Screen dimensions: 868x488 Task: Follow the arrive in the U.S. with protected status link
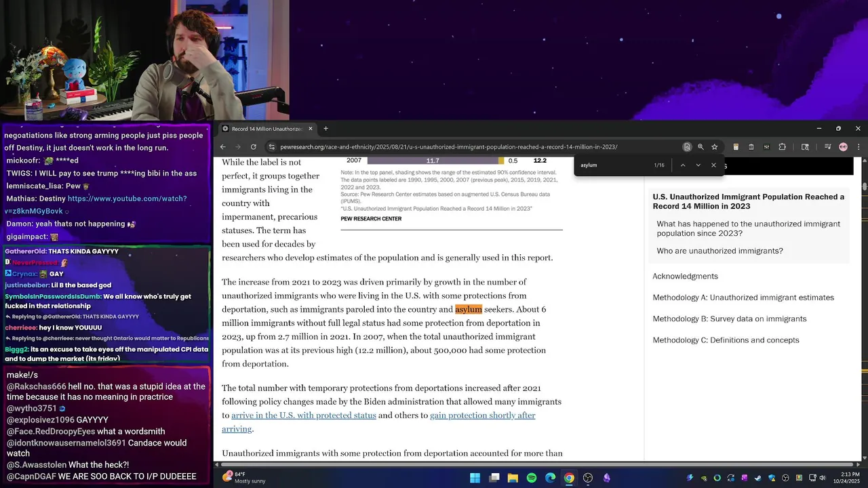[x=304, y=415]
